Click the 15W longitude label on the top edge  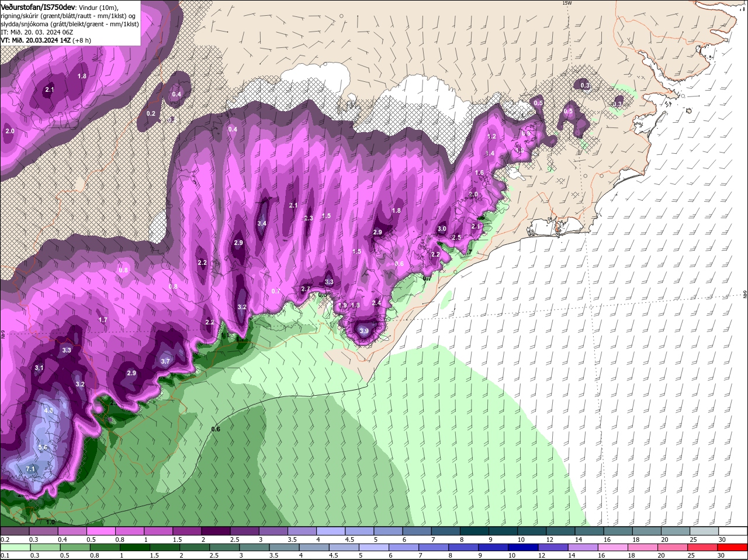click(x=566, y=3)
